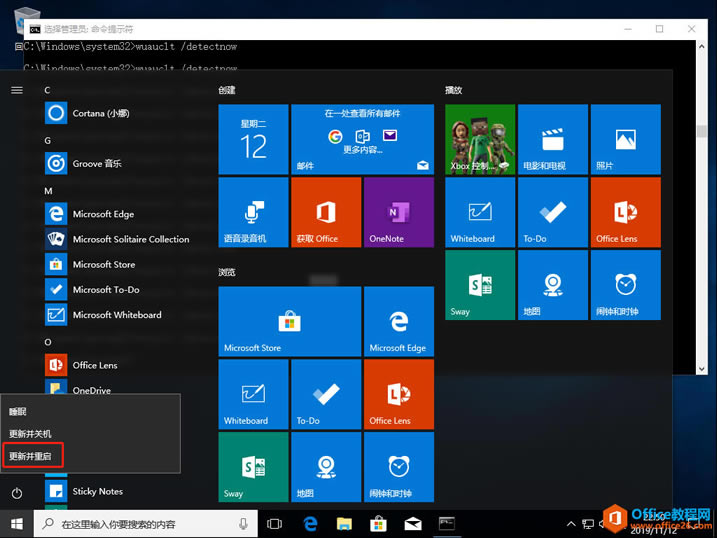Open Microsoft Edge in the app list
This screenshot has height=538, width=717.
[89, 214]
